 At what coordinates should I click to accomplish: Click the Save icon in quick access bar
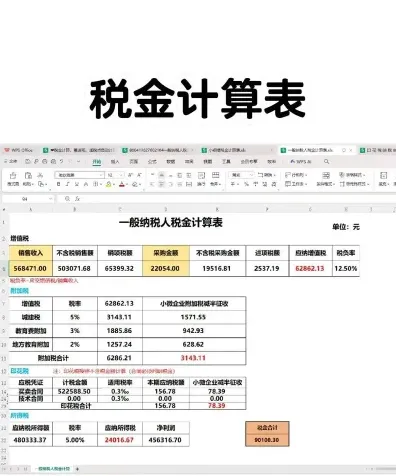click(28, 161)
